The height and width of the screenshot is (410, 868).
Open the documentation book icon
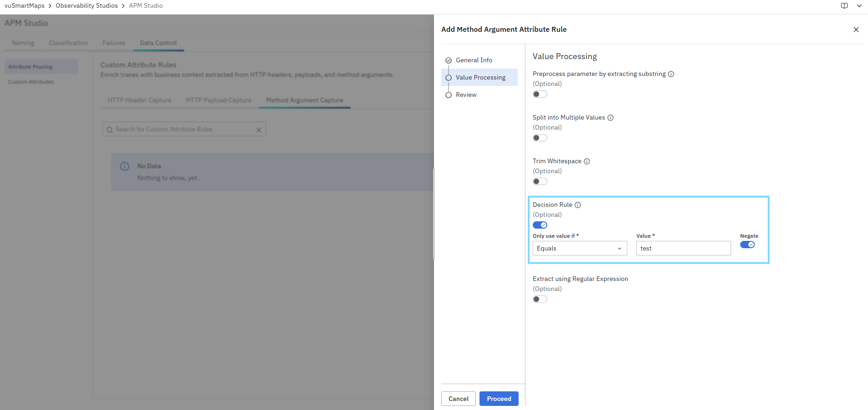[844, 6]
